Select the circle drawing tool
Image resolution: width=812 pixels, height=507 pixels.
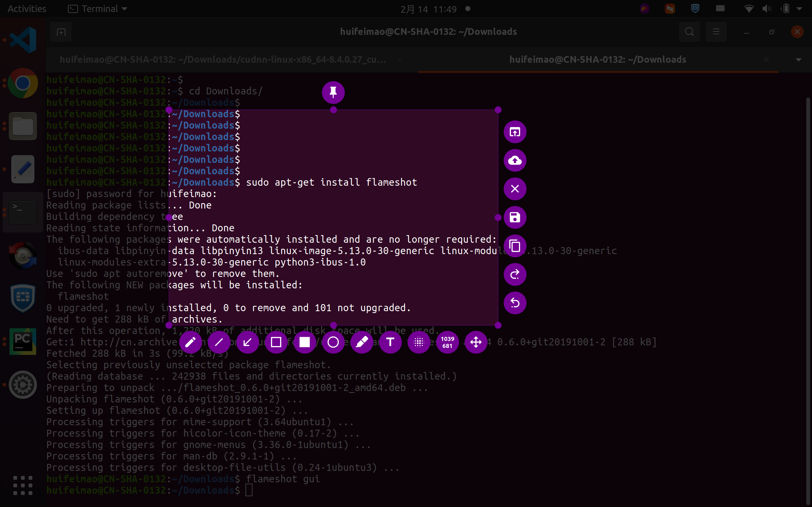click(x=333, y=342)
